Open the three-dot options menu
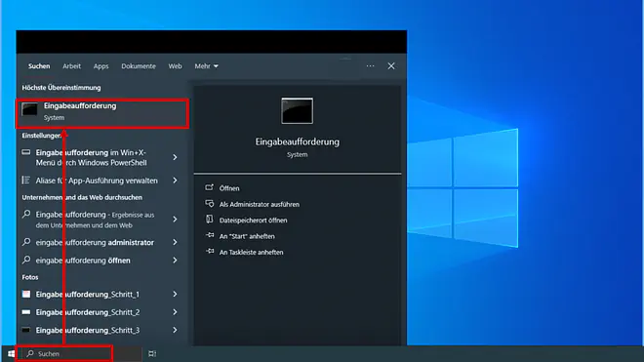The width and height of the screenshot is (644, 362). (370, 65)
